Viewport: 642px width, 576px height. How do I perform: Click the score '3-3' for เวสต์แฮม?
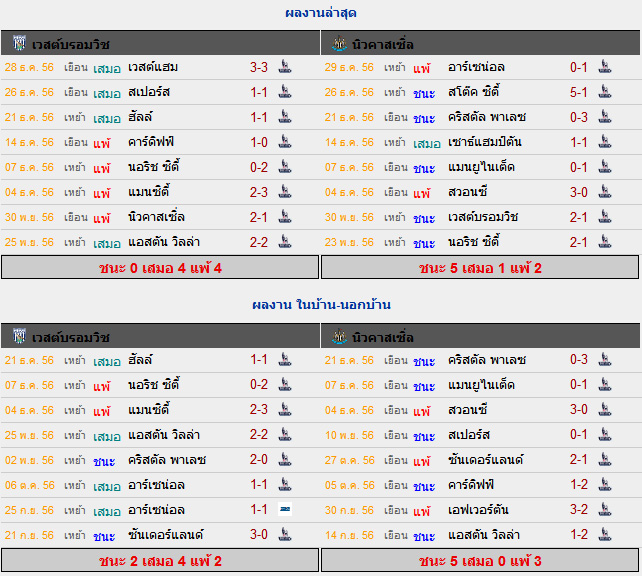(x=259, y=67)
